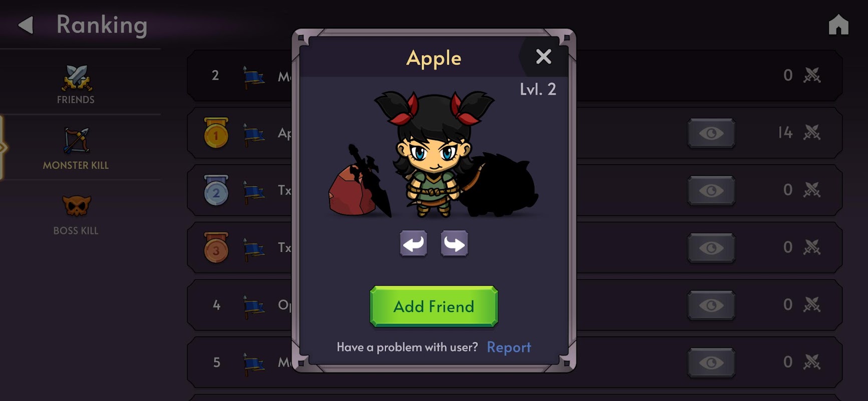
Task: Rotate character with the left arrow
Action: pos(413,244)
